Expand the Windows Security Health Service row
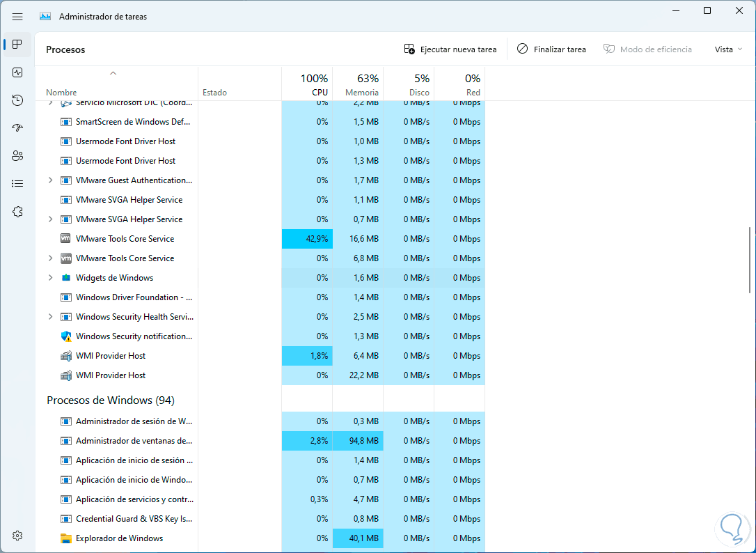756x553 pixels. 50,317
